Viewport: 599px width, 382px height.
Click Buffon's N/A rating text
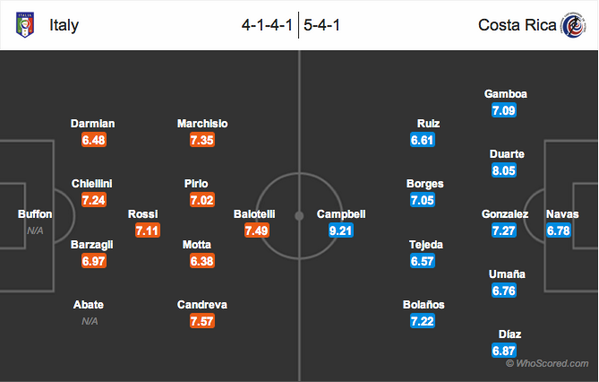click(35, 231)
